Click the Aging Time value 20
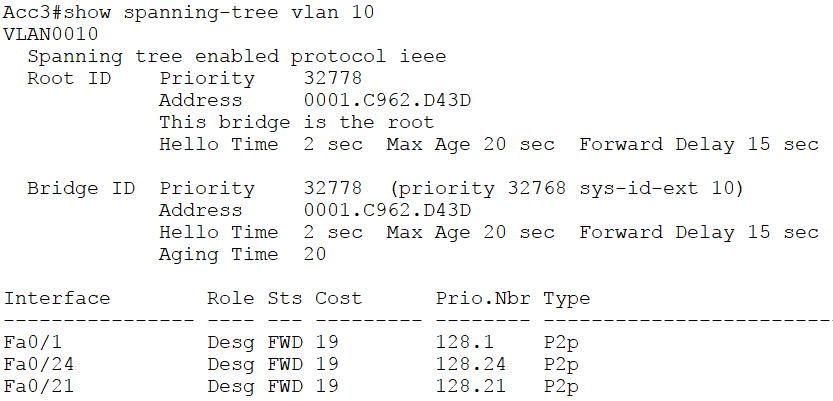Image resolution: width=833 pixels, height=401 pixels. (x=315, y=254)
